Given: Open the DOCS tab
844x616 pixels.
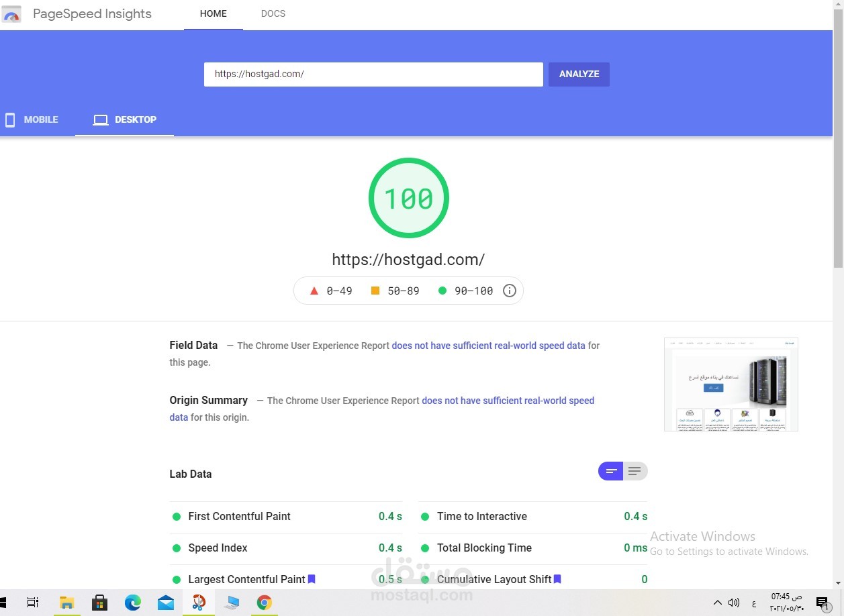Looking at the screenshot, I should (x=273, y=14).
